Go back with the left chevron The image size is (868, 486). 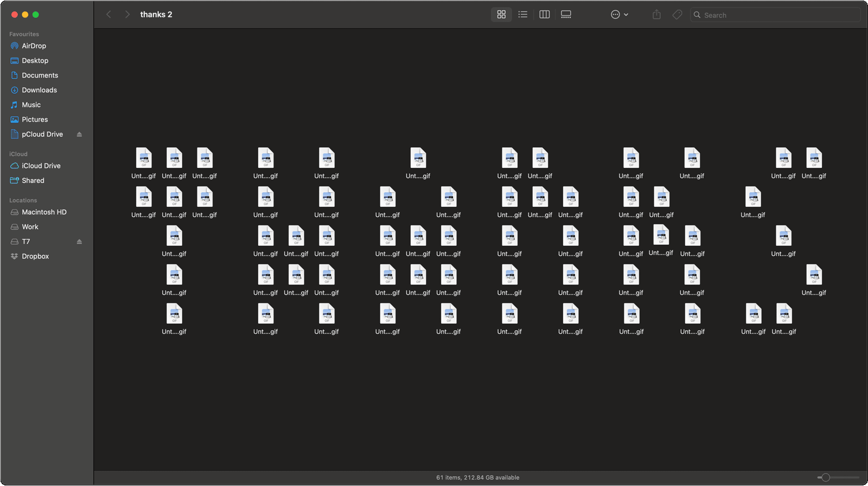point(108,15)
